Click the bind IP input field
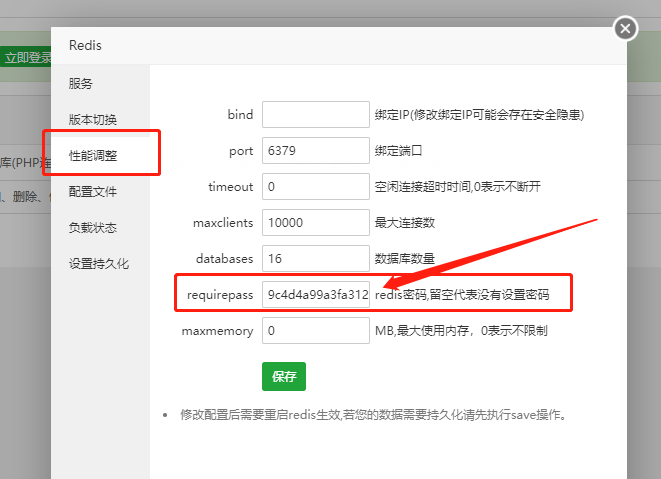The image size is (661, 479). [x=315, y=114]
